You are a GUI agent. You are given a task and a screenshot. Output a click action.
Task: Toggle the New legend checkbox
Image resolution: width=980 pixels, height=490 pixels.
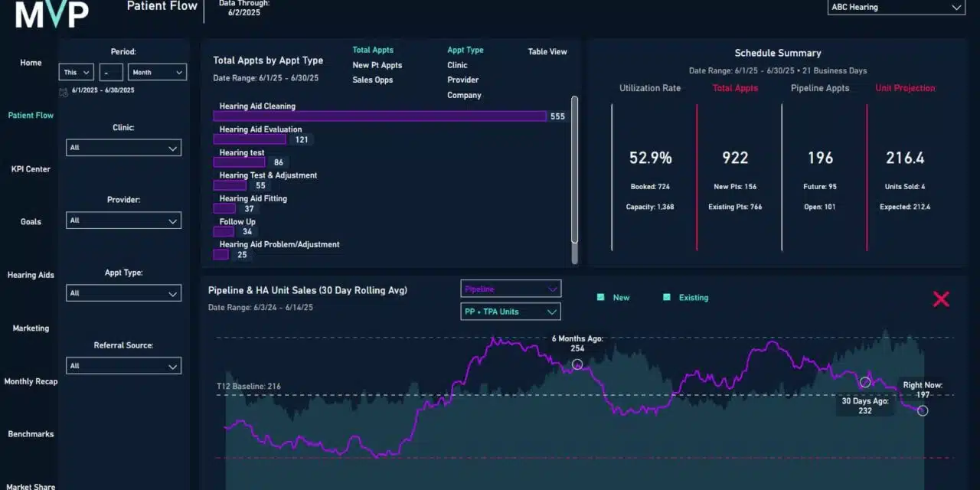click(x=601, y=297)
